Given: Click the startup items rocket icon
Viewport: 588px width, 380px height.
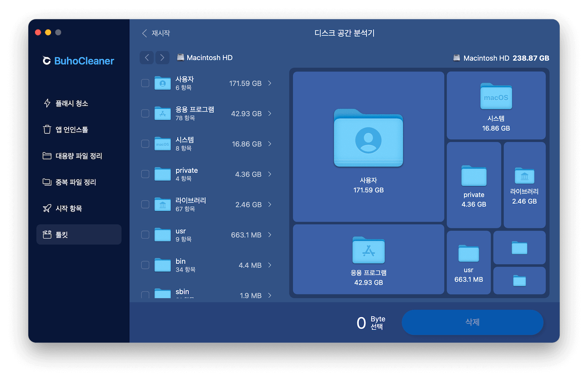Looking at the screenshot, I should [x=47, y=208].
